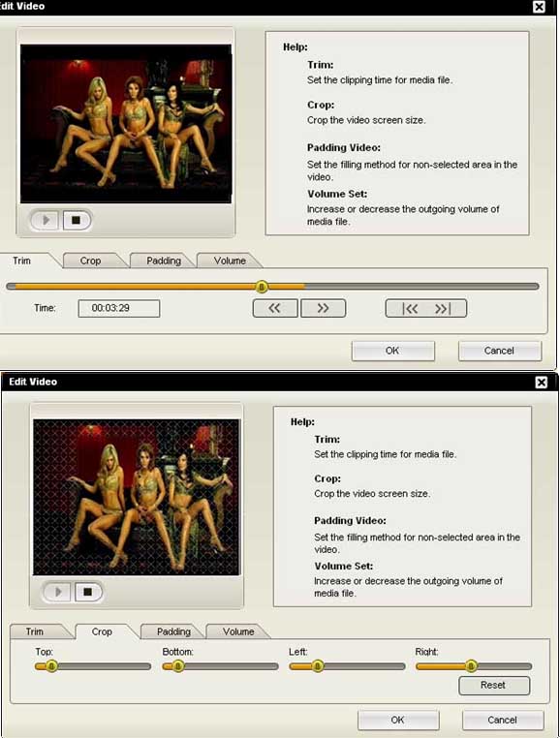
Task: Switch to the Trim tab in the lower window
Action: pyautogui.click(x=34, y=631)
